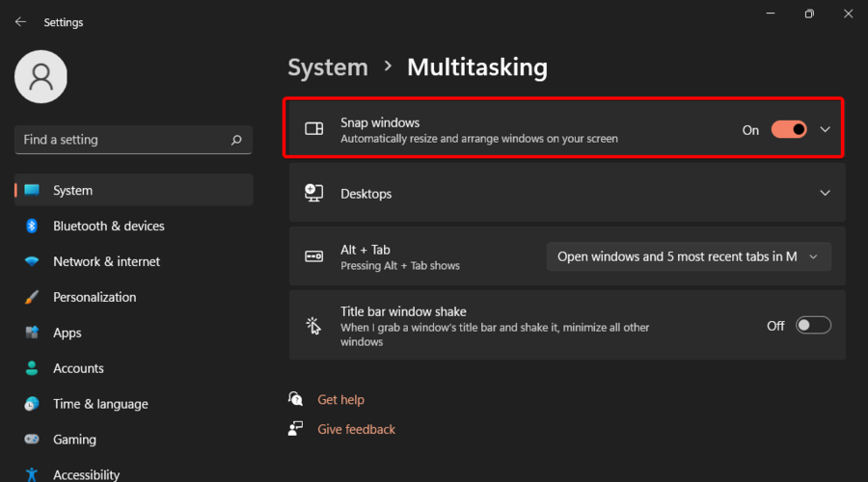Screen dimensions: 868x482
Task: Click the Personalization paintbrush icon
Action: click(32, 297)
